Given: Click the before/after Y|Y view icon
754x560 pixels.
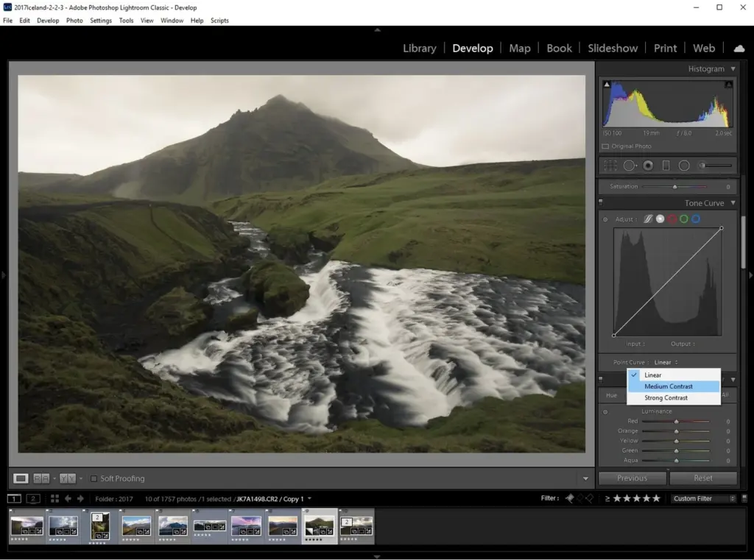Looking at the screenshot, I should 67,478.
